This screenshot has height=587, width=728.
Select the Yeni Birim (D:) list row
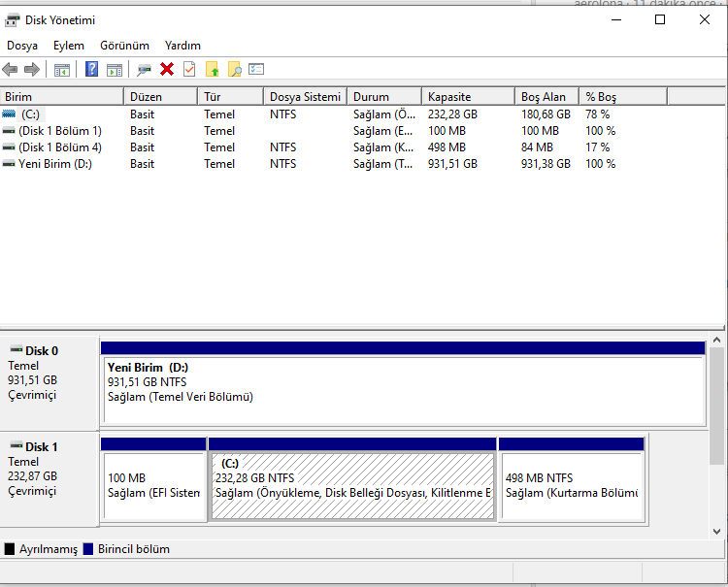pyautogui.click(x=333, y=164)
